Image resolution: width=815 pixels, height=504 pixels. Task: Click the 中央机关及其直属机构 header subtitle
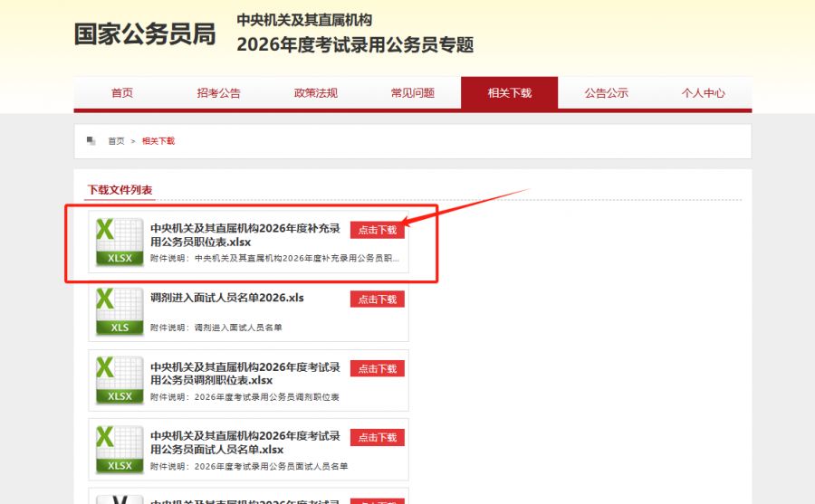click(x=304, y=20)
